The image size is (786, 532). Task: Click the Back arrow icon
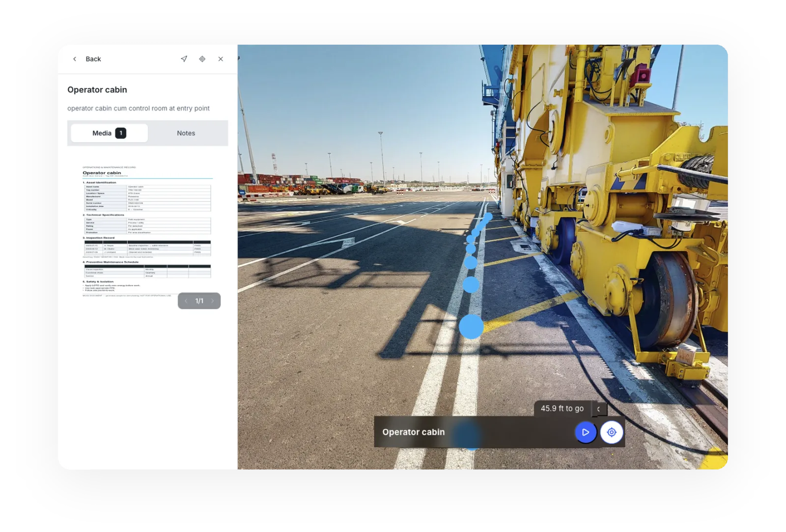(x=75, y=59)
